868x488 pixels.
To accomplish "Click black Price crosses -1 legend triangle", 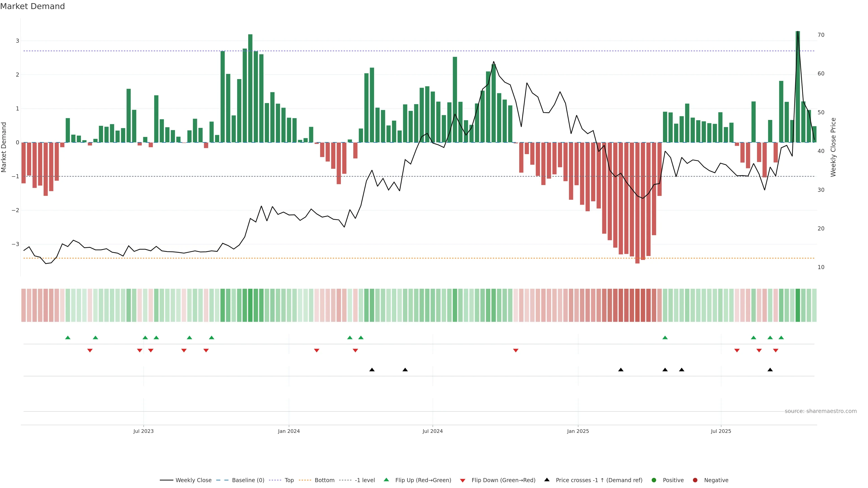I will [547, 480].
